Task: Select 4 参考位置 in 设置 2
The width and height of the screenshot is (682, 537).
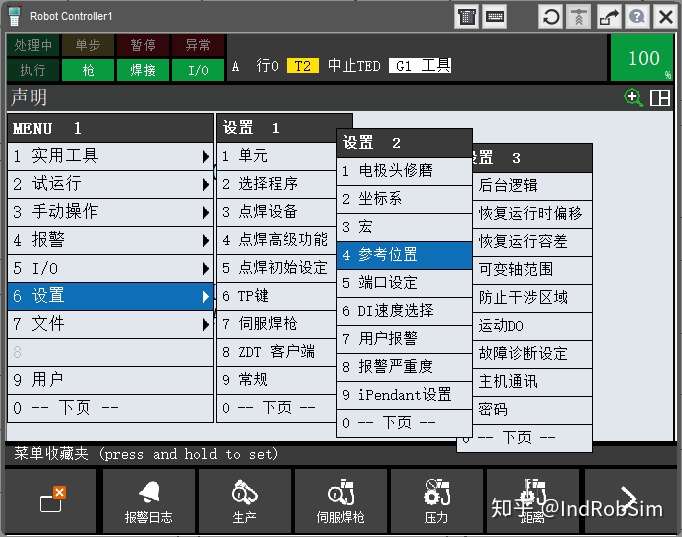Action: point(405,255)
